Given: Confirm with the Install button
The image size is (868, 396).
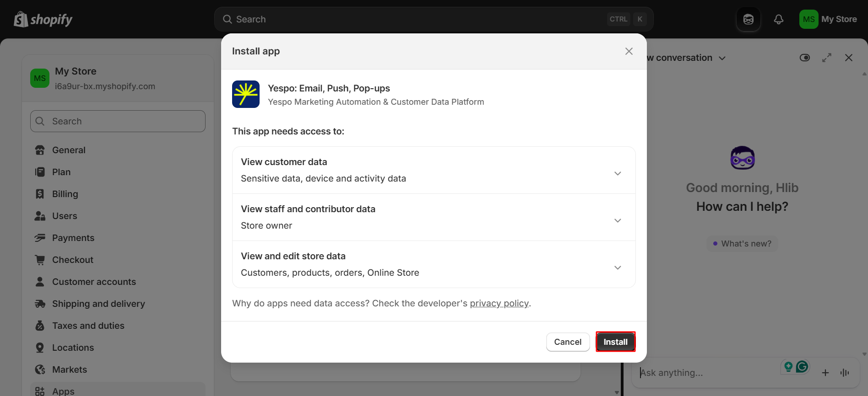Looking at the screenshot, I should click(x=615, y=342).
